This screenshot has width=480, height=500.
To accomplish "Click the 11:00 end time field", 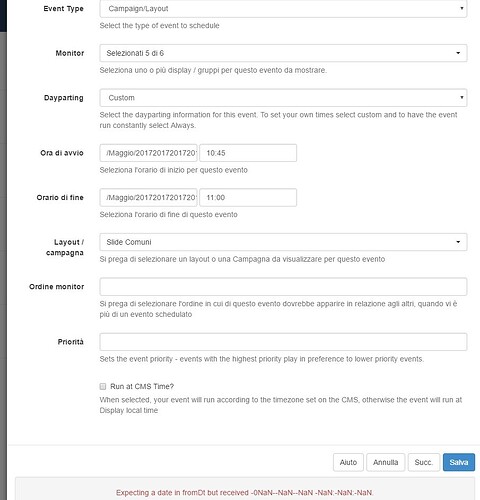I will point(248,197).
